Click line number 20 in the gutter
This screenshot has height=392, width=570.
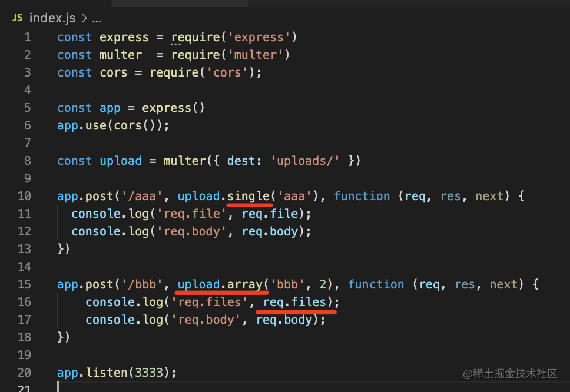pyautogui.click(x=25, y=373)
